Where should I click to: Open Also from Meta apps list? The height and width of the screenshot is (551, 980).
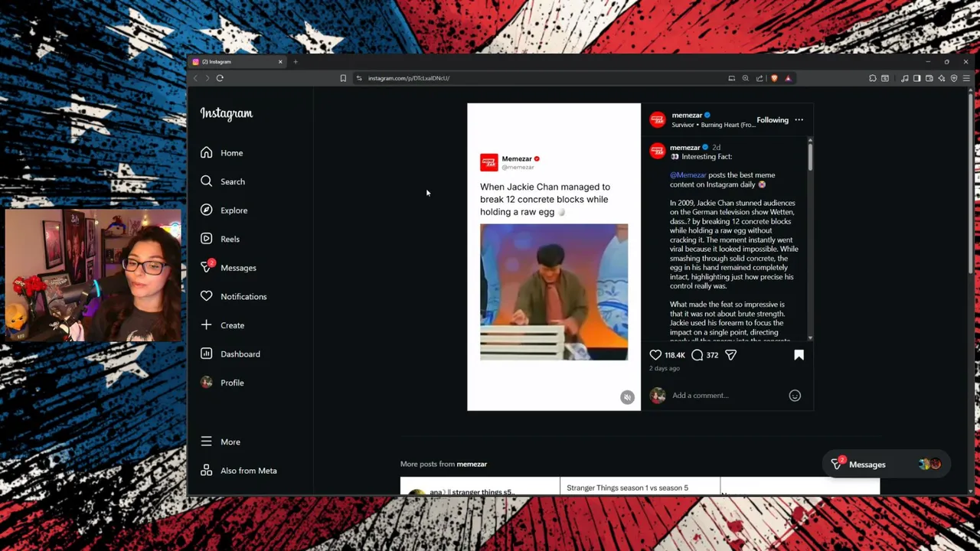coord(239,471)
